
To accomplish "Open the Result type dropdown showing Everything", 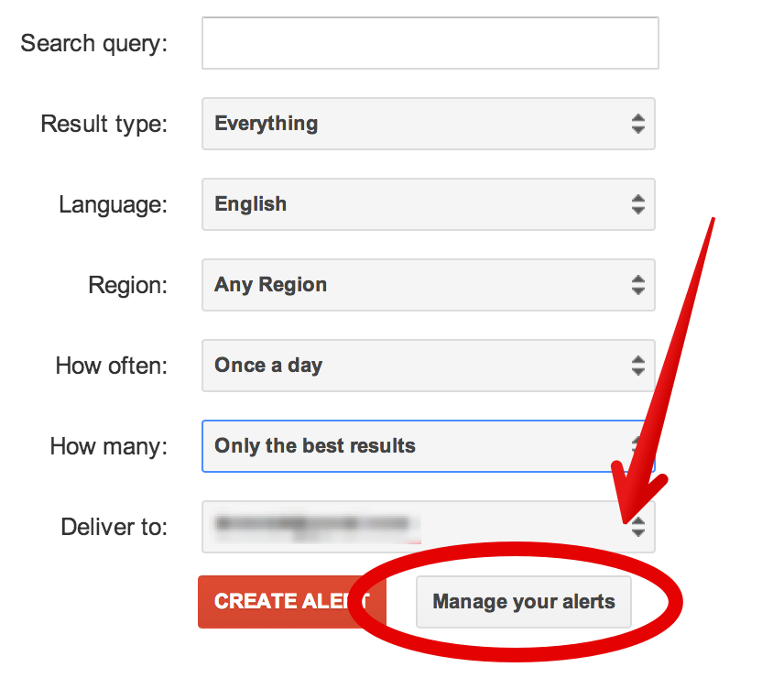I will pos(429,124).
